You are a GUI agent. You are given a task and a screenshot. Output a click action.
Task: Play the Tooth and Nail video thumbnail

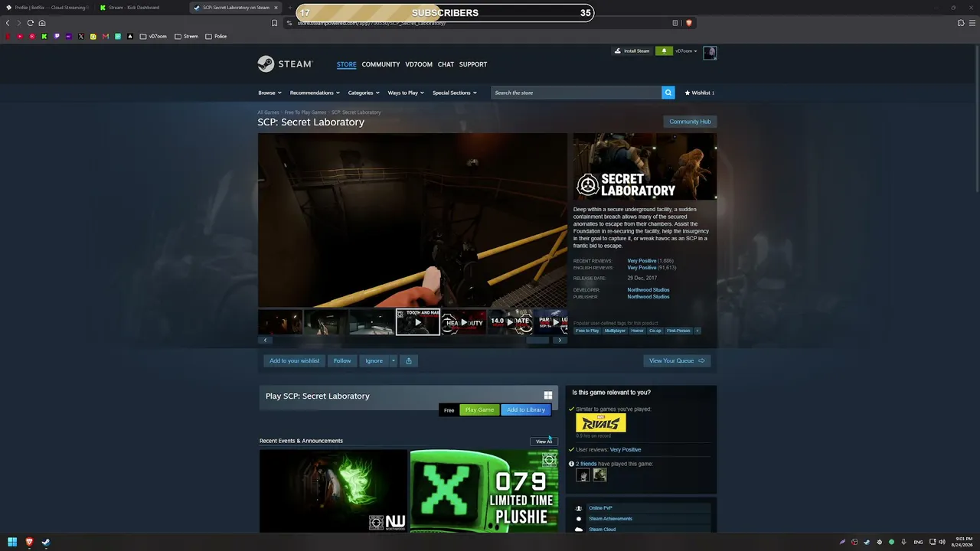pos(417,322)
